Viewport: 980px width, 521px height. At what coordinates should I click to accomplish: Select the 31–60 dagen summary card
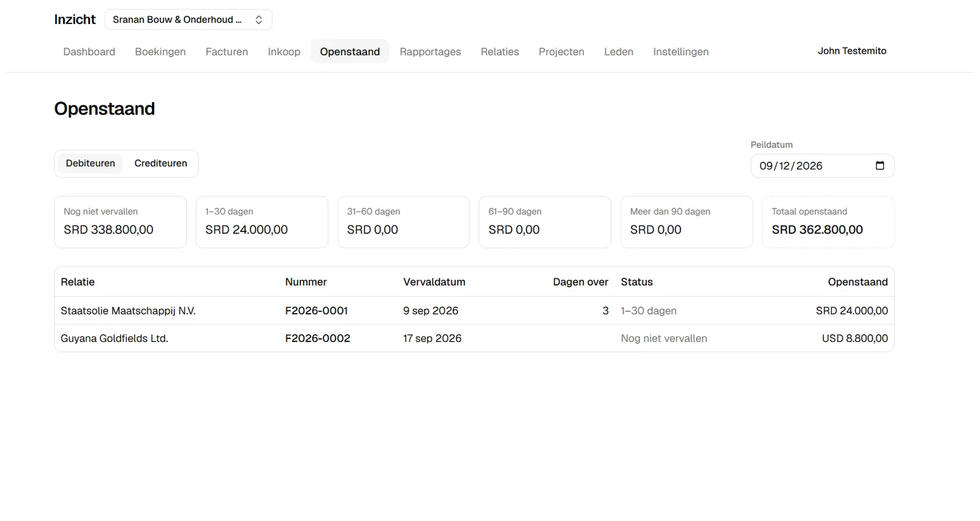[404, 222]
